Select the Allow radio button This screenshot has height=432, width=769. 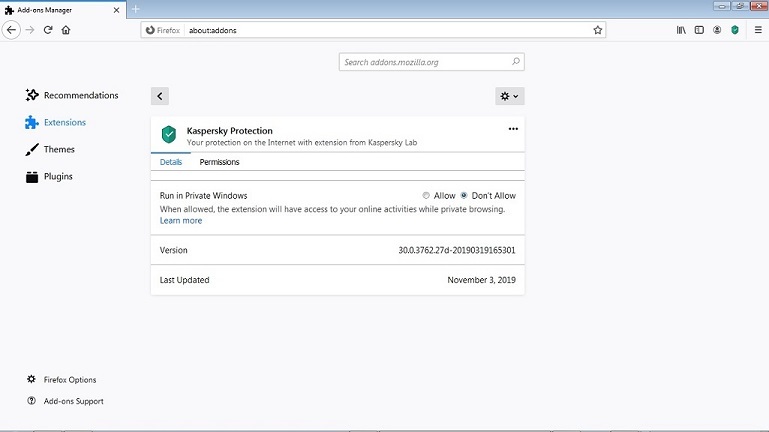(426, 195)
